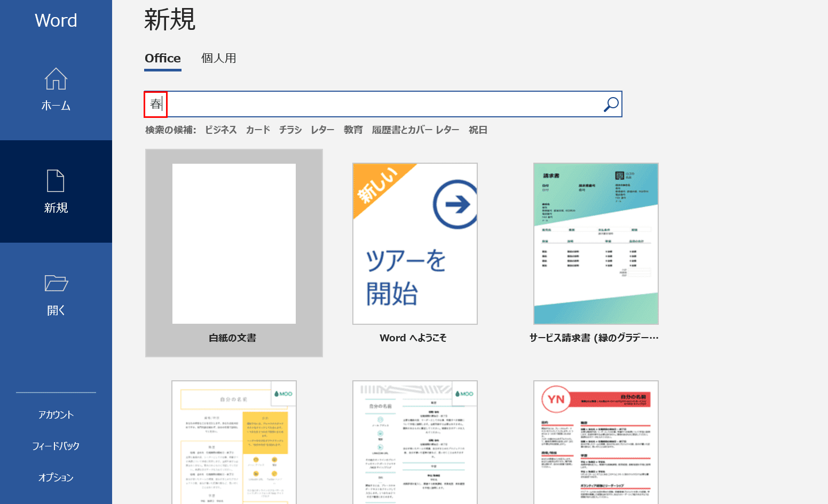Click the 白紙の文書 label
This screenshot has height=504, width=828.
point(232,338)
